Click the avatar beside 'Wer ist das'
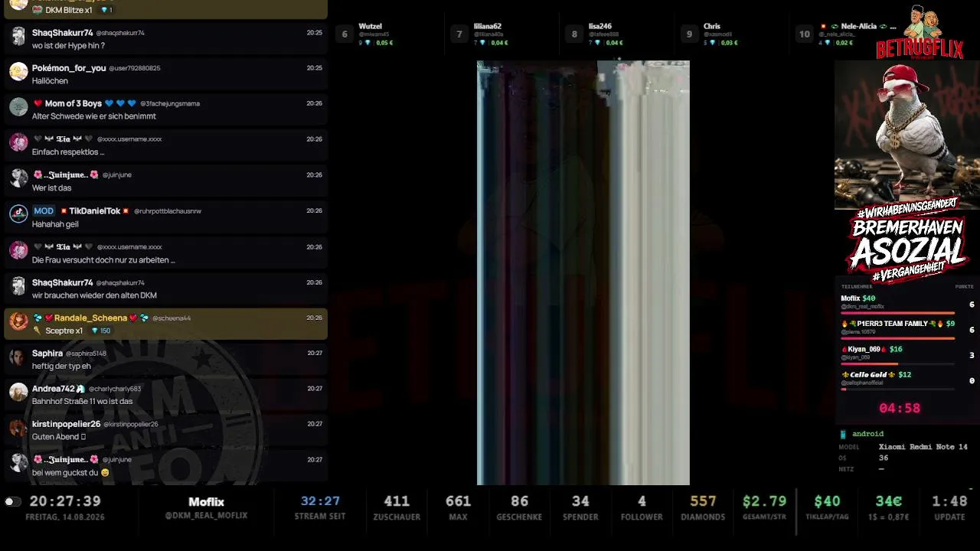980x551 pixels. pyautogui.click(x=18, y=178)
